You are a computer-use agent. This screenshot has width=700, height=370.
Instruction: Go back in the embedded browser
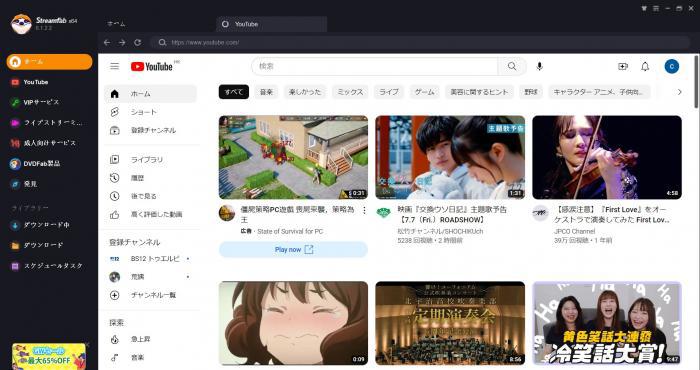107,42
